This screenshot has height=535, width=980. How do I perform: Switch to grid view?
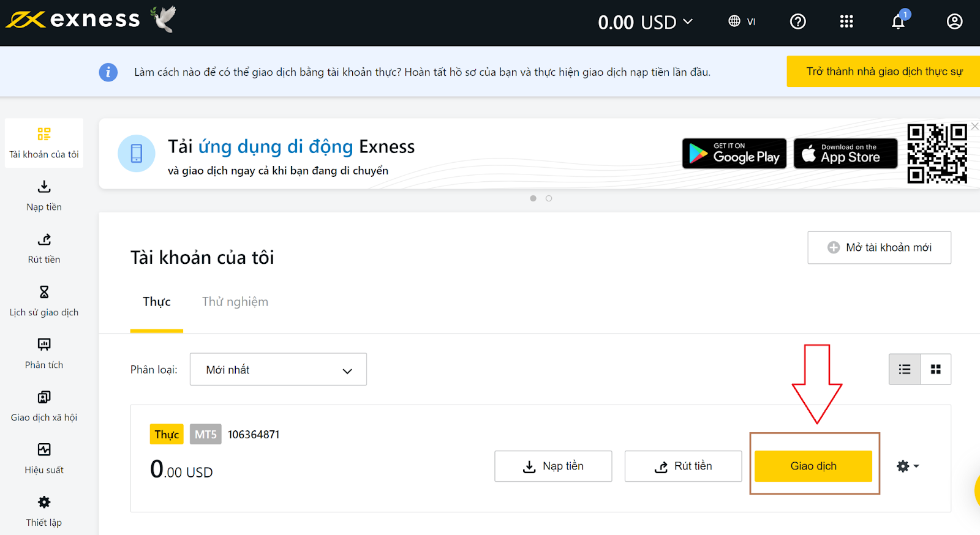pos(935,369)
